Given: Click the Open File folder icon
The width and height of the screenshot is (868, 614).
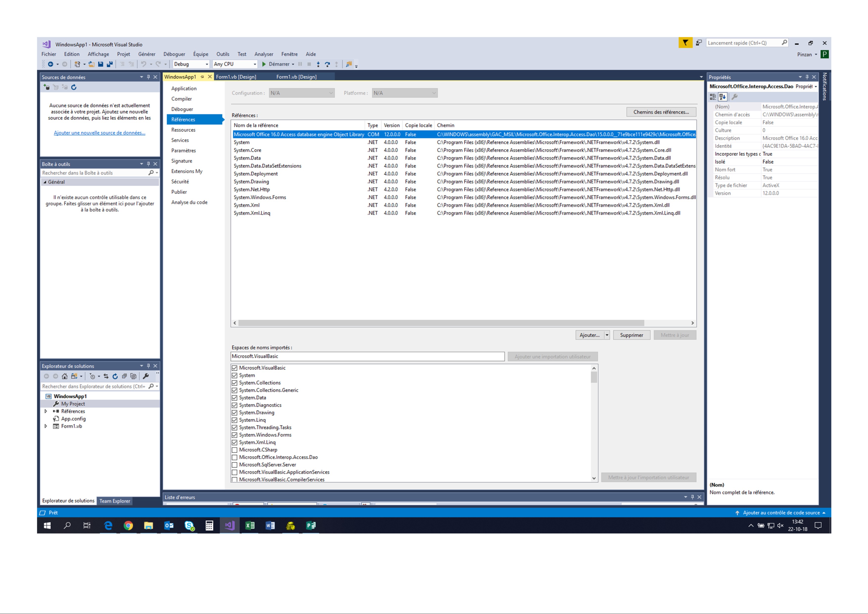Looking at the screenshot, I should [92, 64].
